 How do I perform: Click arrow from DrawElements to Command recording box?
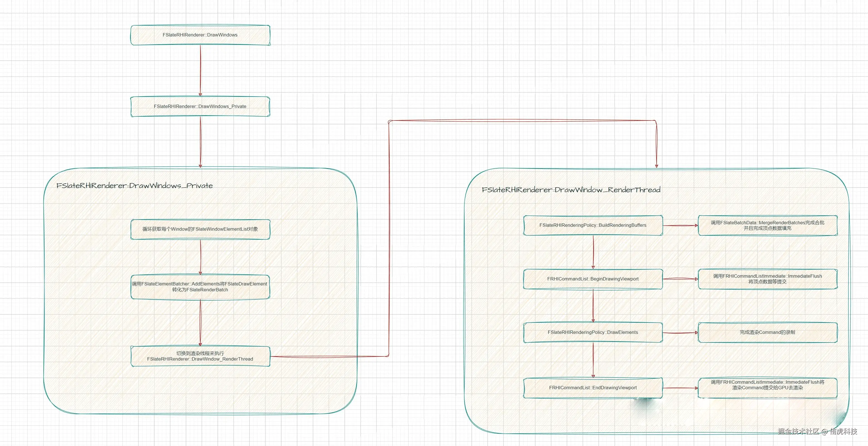680,333
